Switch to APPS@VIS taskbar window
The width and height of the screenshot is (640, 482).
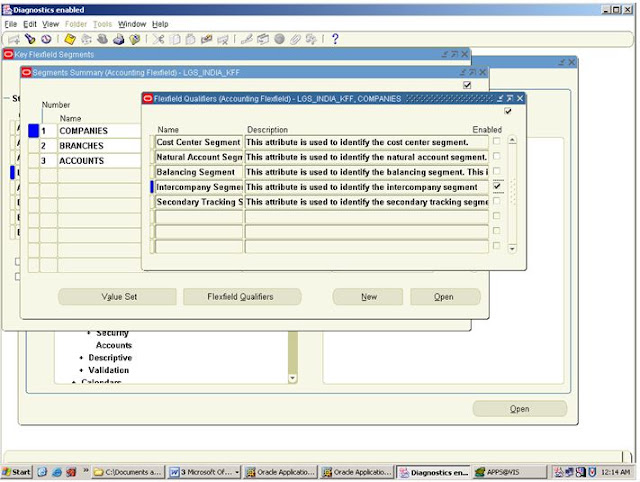[x=508, y=472]
